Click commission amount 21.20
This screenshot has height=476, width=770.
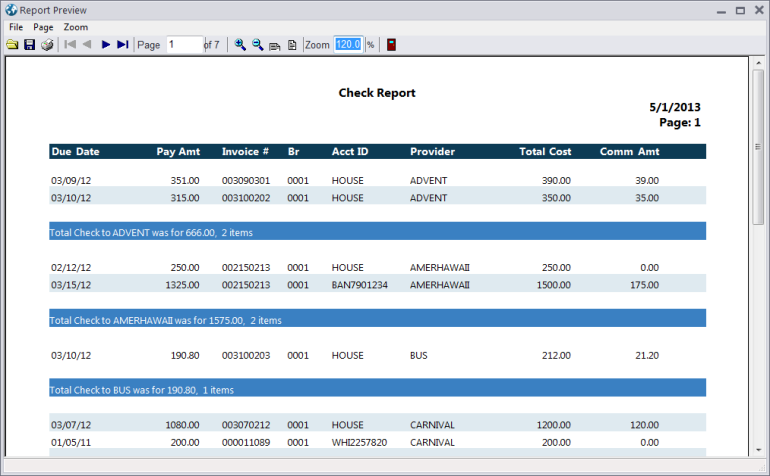coord(647,356)
